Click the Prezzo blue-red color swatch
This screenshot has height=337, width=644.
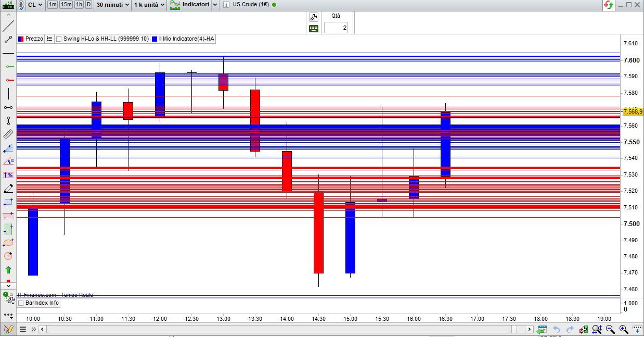pos(21,39)
